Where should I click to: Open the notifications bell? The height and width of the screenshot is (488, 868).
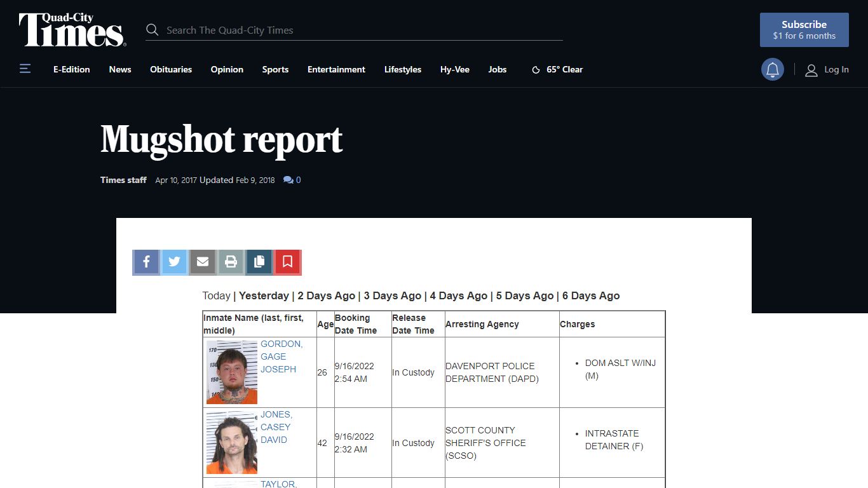point(773,70)
